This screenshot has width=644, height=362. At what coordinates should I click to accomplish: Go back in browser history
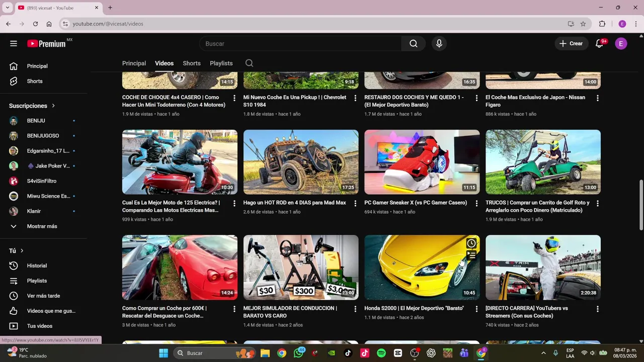click(8, 24)
